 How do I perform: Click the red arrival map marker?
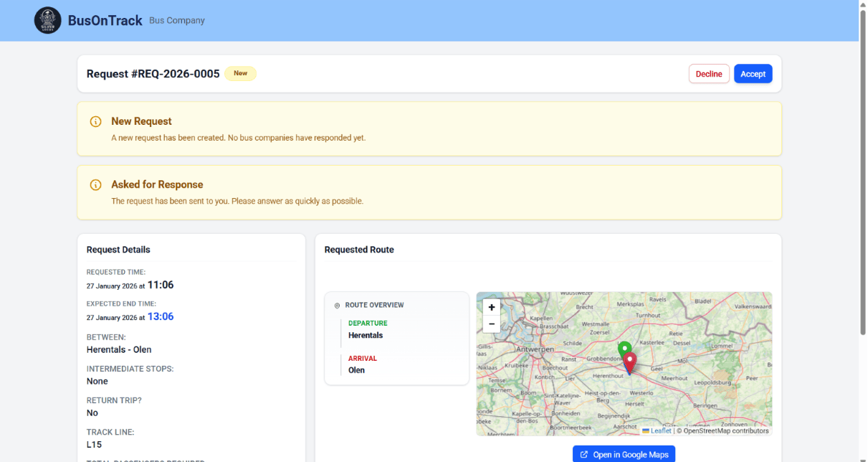click(x=629, y=362)
